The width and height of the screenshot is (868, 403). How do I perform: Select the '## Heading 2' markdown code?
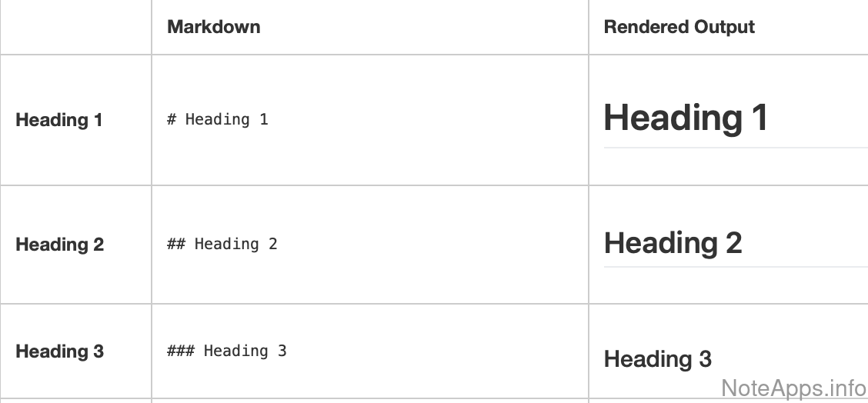pos(222,244)
